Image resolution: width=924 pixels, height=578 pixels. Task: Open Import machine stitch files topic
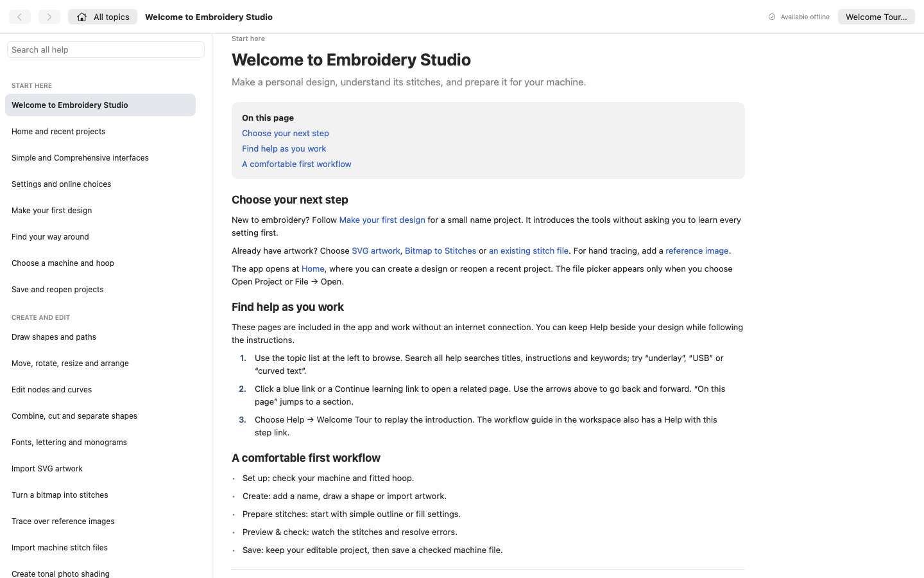[x=100, y=548]
